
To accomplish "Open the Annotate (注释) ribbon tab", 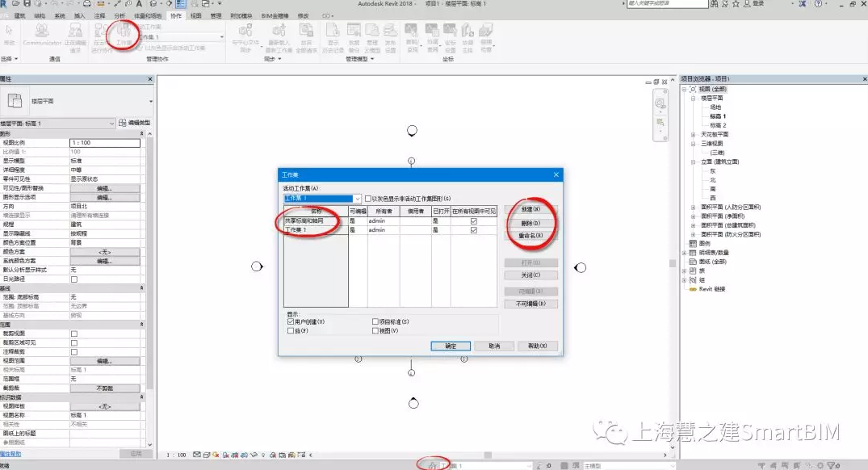I will tap(99, 16).
